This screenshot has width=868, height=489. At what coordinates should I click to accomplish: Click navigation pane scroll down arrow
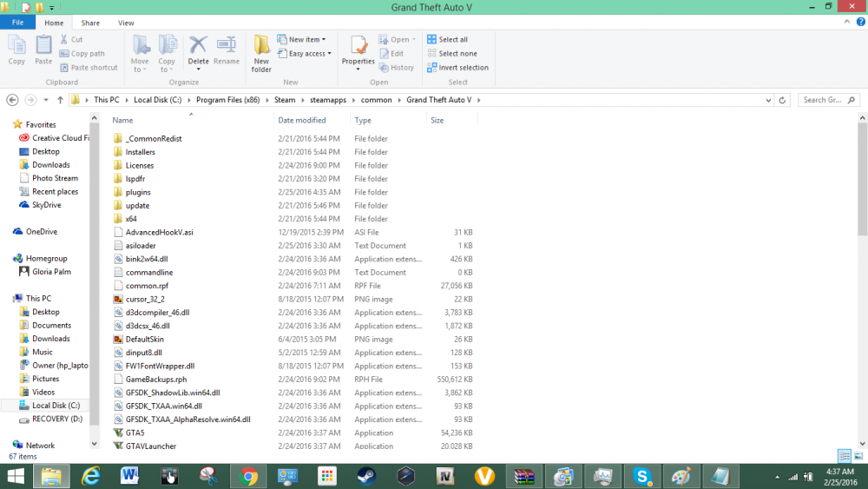(94, 444)
